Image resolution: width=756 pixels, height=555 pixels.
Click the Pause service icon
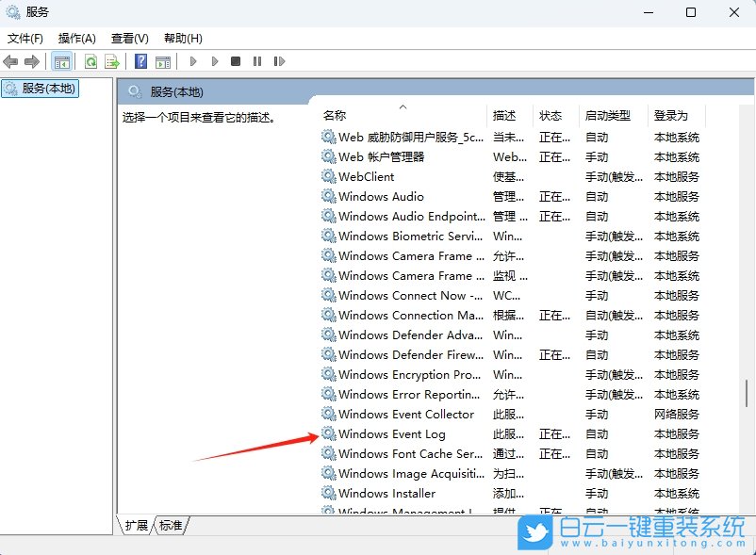point(256,60)
